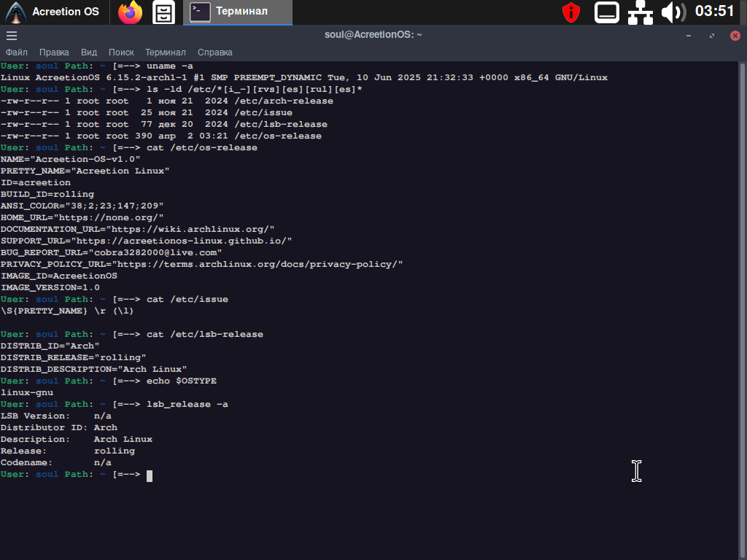Open the volume control speaker icon

[673, 12]
